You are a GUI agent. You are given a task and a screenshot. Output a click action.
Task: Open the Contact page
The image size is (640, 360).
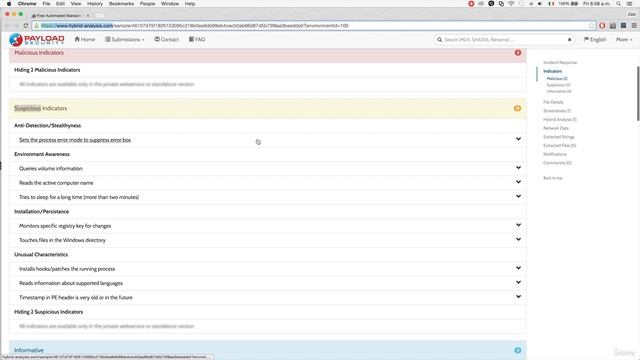[167, 40]
